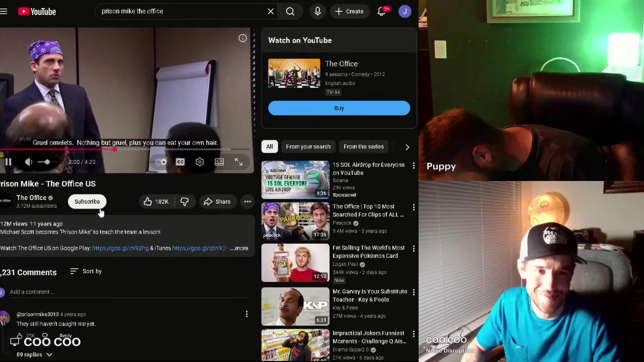Open the 15 SOL Airdrop sponsored video
Screen dimensions: 644x362
pos(295,179)
